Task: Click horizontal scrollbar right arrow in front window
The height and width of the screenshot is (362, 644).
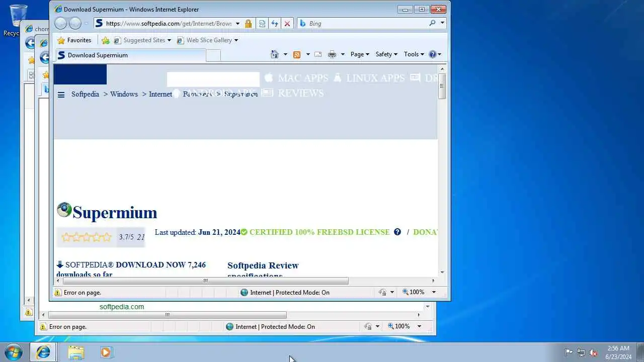Action: (433, 281)
